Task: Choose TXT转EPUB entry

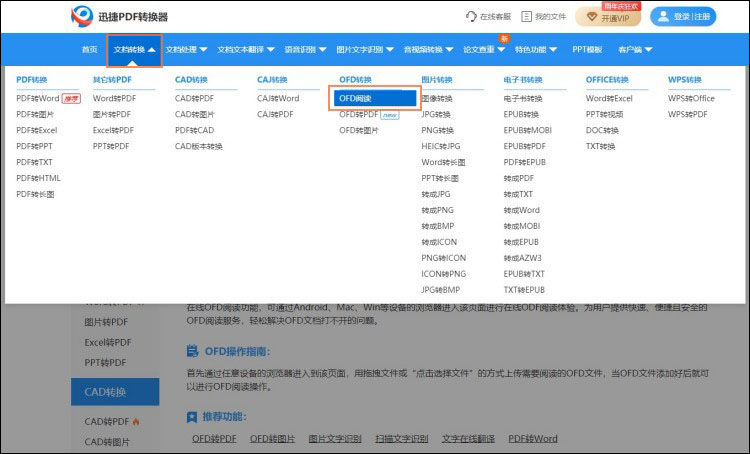Action: [x=524, y=290]
